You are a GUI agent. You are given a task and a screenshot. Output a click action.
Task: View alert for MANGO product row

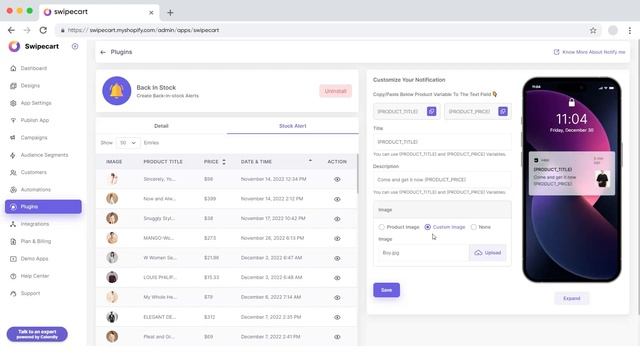[337, 238]
